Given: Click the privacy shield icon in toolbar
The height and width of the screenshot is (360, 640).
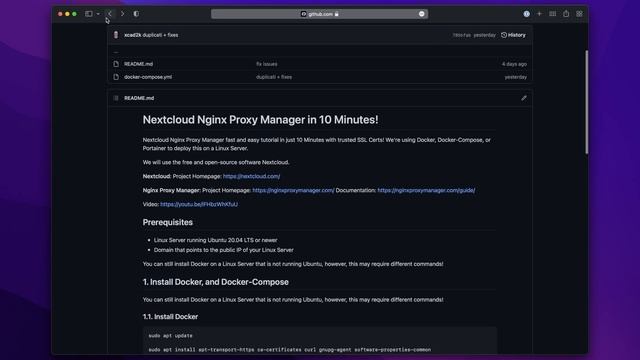Looking at the screenshot, I should click(x=136, y=14).
